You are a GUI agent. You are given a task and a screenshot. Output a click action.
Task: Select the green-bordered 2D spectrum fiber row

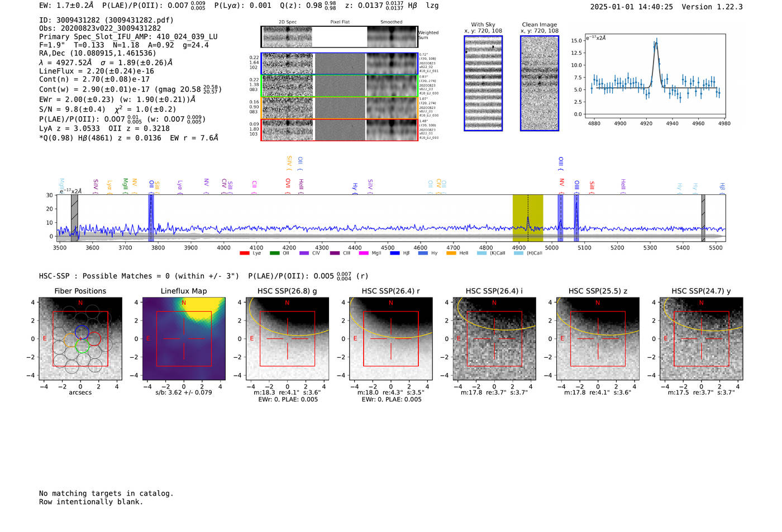(x=339, y=85)
